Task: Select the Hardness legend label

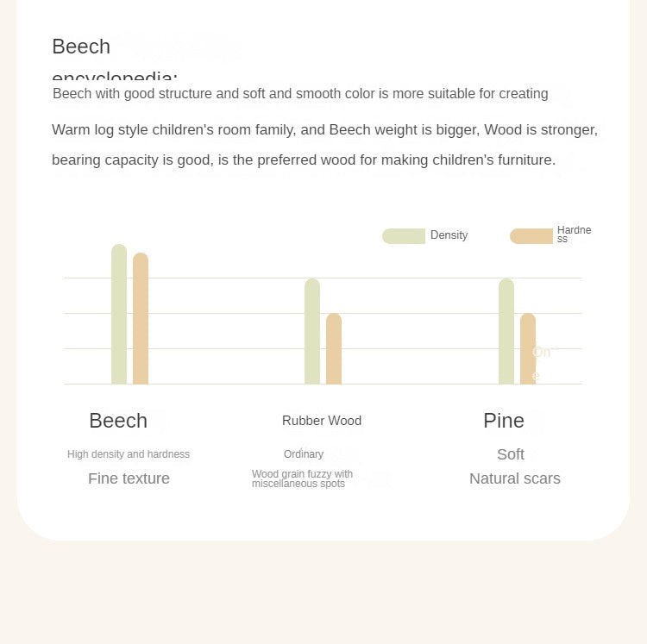Action: point(574,234)
